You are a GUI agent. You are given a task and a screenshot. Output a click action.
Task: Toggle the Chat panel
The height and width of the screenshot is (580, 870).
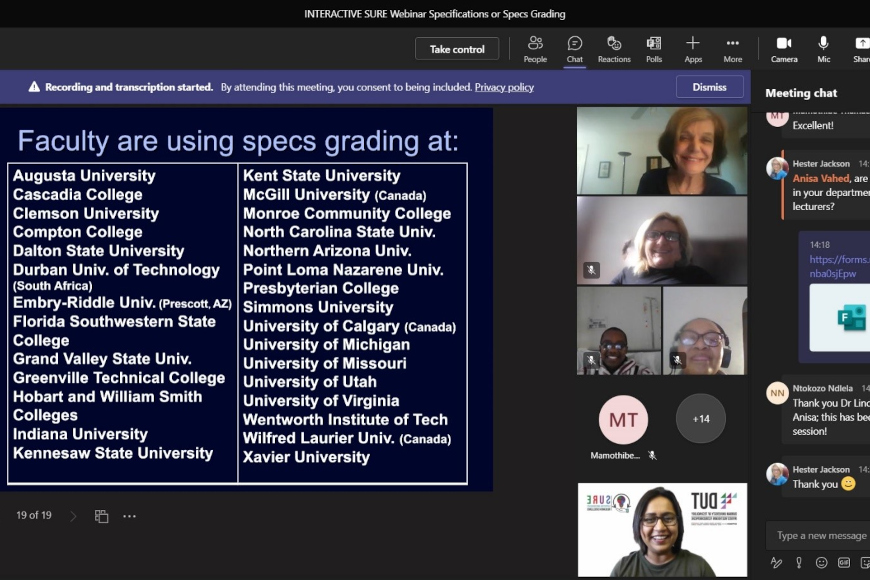click(x=575, y=49)
